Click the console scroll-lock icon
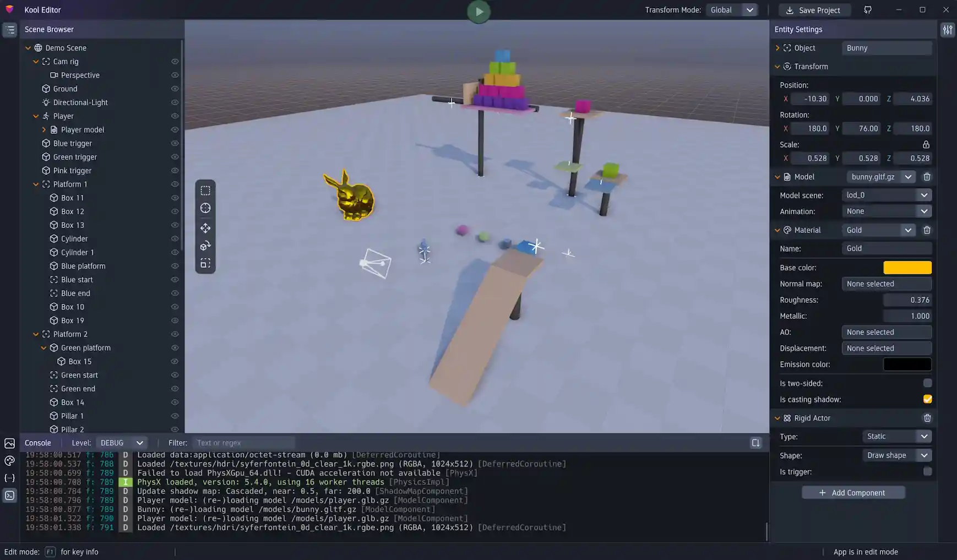 coord(755,443)
